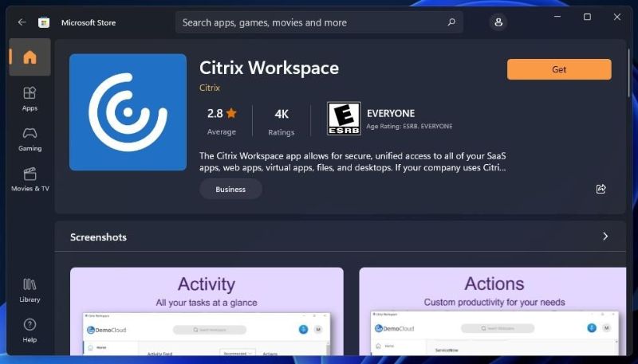Share the Citrix Workspace app
This screenshot has height=364, width=638.
pos(601,189)
